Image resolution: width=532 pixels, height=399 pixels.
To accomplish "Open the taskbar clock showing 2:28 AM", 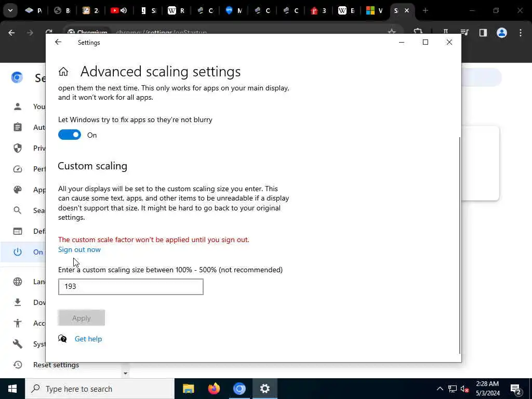I will (487, 389).
